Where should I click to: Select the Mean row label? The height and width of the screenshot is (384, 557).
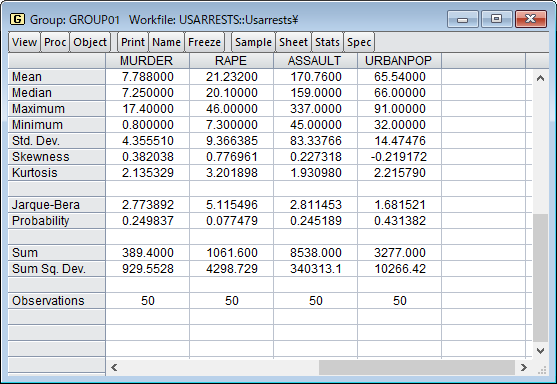click(x=56, y=77)
